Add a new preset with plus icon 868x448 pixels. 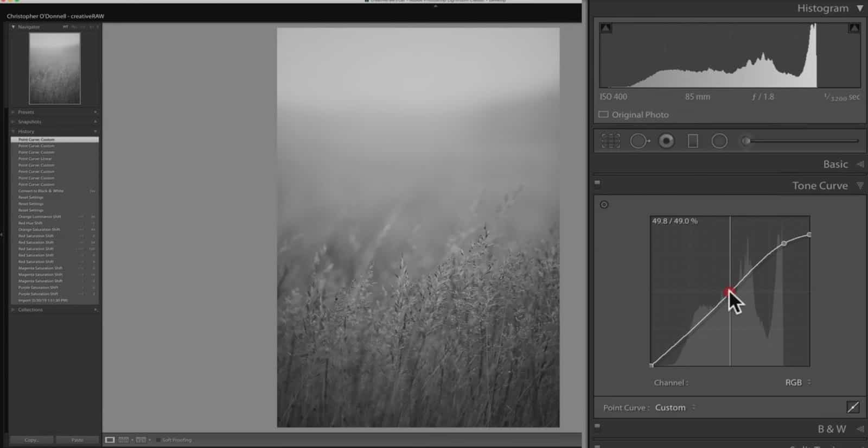(95, 112)
